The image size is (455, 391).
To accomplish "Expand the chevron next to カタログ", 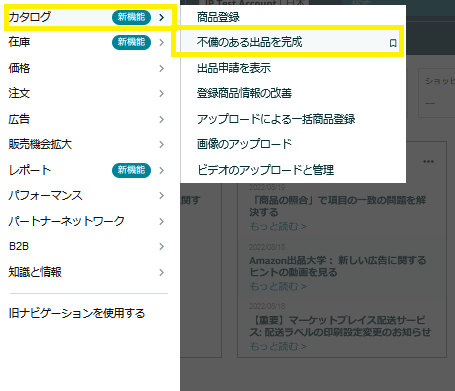I will 162,17.
